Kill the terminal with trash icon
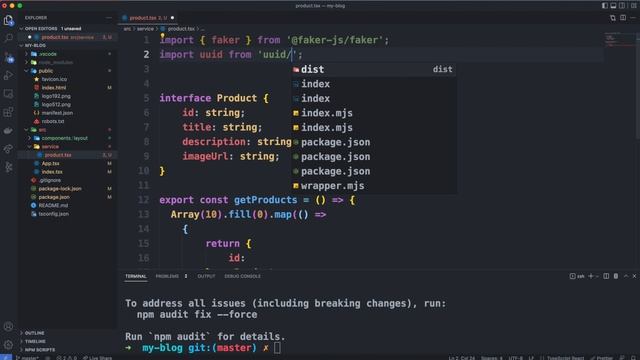This screenshot has height=360, width=640. [x=616, y=276]
